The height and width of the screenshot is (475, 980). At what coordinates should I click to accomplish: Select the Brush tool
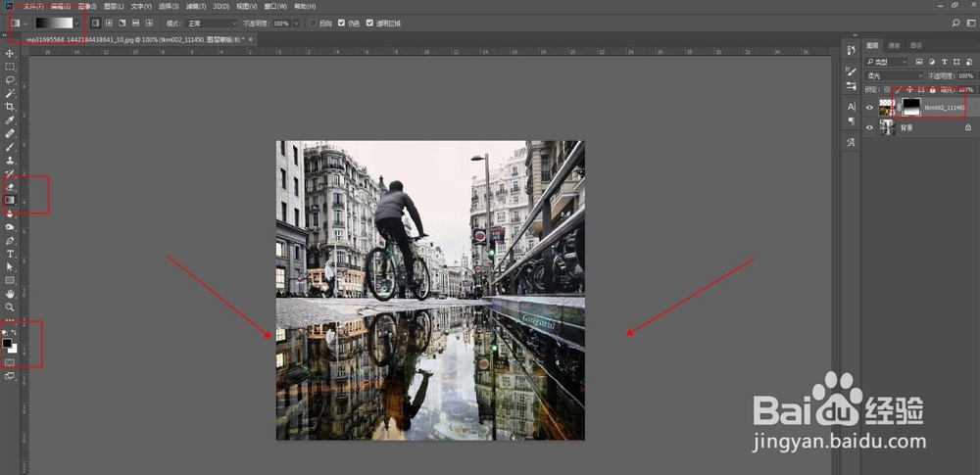point(10,147)
